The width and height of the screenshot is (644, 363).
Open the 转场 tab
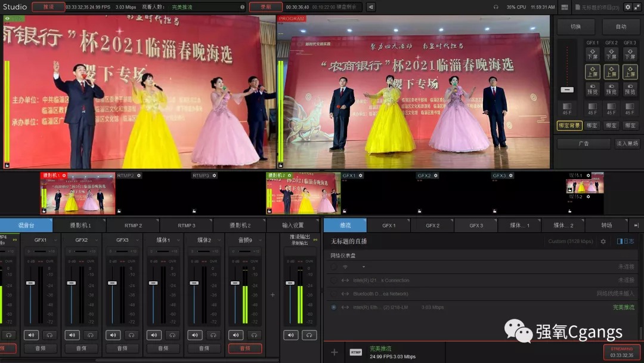coord(606,225)
